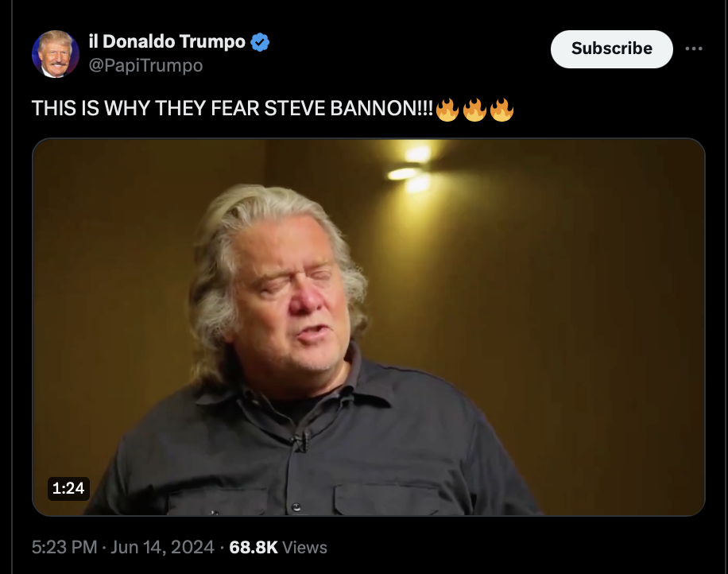Click the last fire emoji
This screenshot has width=728, height=574.
[x=502, y=110]
